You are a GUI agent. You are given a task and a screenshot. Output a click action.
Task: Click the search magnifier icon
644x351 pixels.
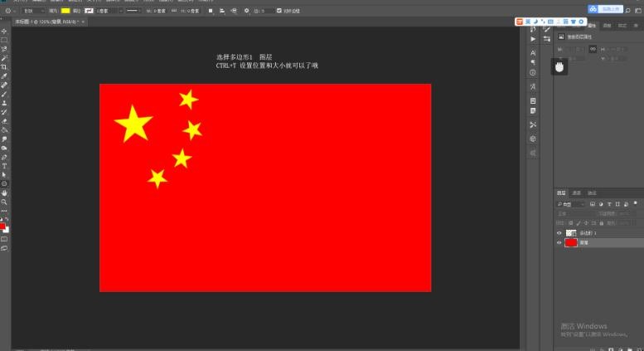[x=627, y=10]
